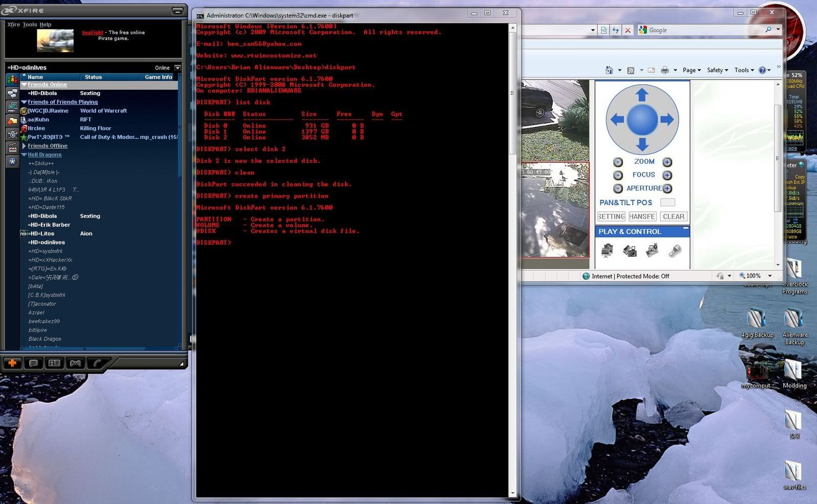817x504 pixels.
Task: Collapse Friends Online group in Xfire
Action: coord(24,85)
